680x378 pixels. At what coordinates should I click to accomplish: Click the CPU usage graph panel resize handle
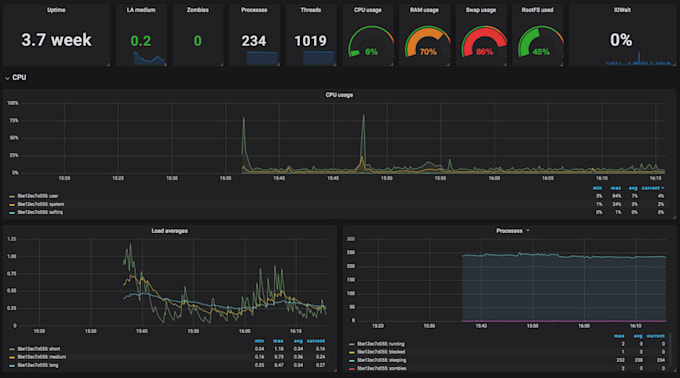click(674, 217)
